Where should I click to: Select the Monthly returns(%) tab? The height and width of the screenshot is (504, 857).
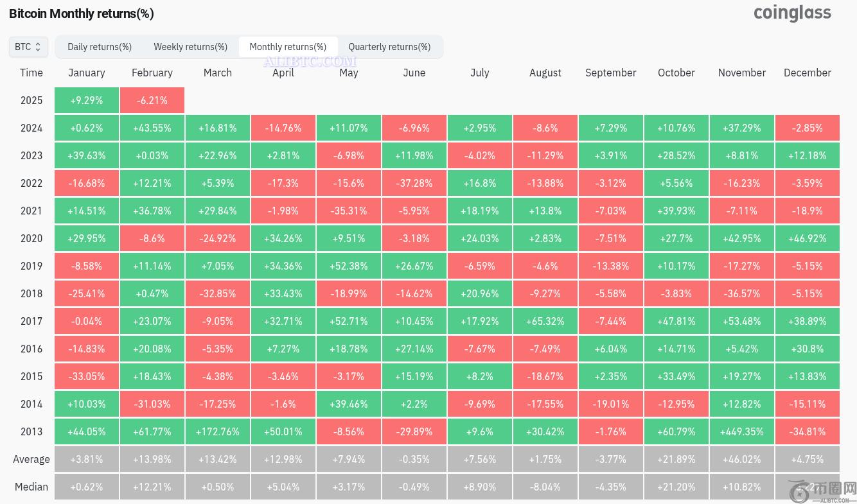(288, 47)
